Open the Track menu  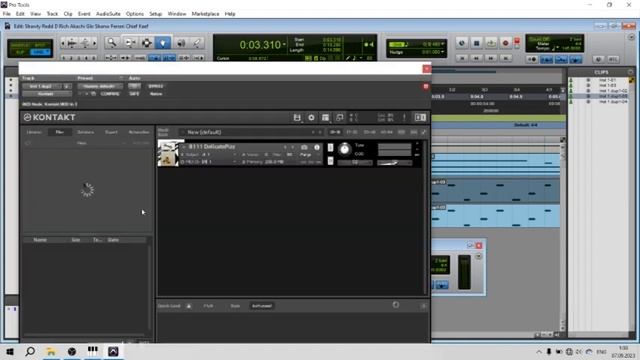(x=52, y=13)
